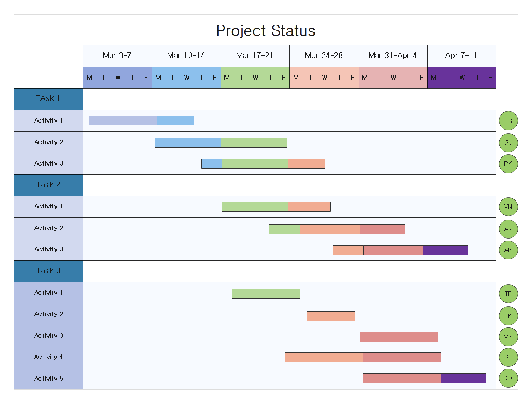Select the Apr 7-11 week header
The image size is (532, 403).
(461, 56)
